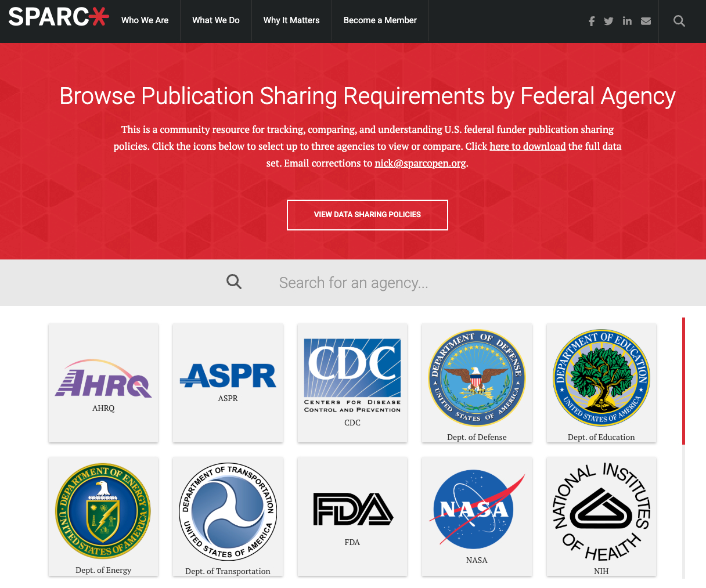Click the SPARC logo
The width and height of the screenshot is (706, 588).
coord(59,17)
